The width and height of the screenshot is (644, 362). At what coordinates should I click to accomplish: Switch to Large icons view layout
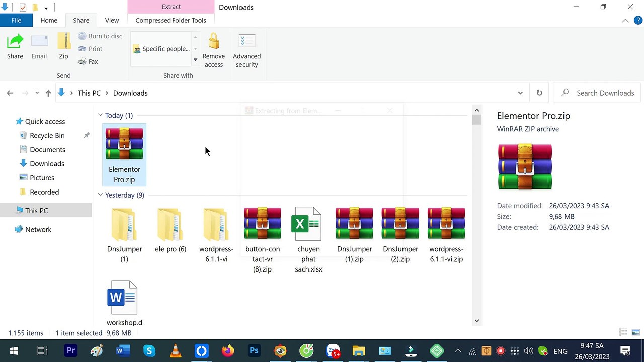pos(636,332)
